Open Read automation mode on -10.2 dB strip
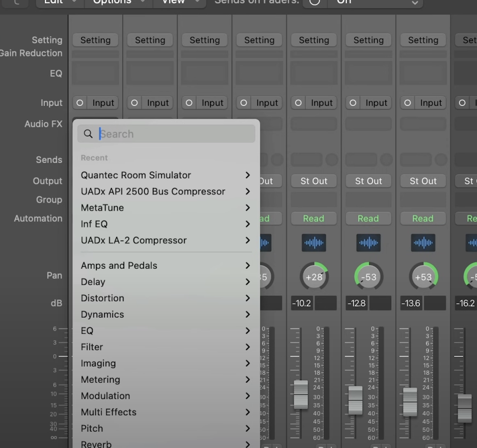The width and height of the screenshot is (477, 448). point(313,218)
